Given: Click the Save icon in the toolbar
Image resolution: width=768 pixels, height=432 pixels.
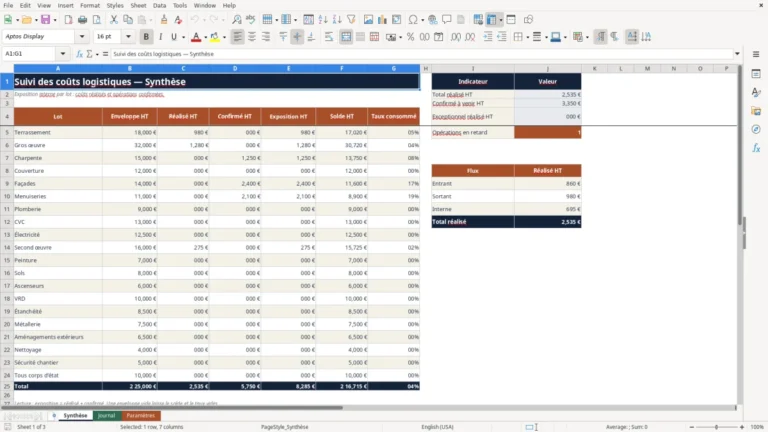Looking at the screenshot, I should pos(46,20).
